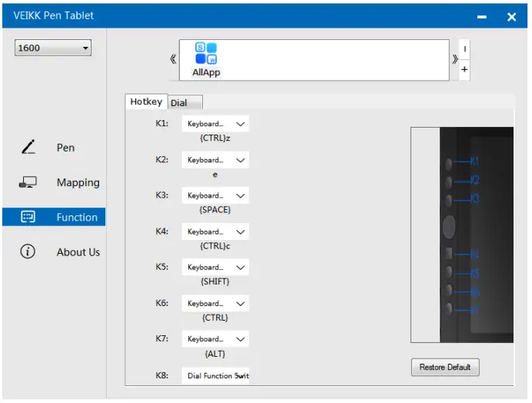Viewport: 532px width, 403px height.
Task: Open the Mapping settings page
Action: tap(78, 182)
